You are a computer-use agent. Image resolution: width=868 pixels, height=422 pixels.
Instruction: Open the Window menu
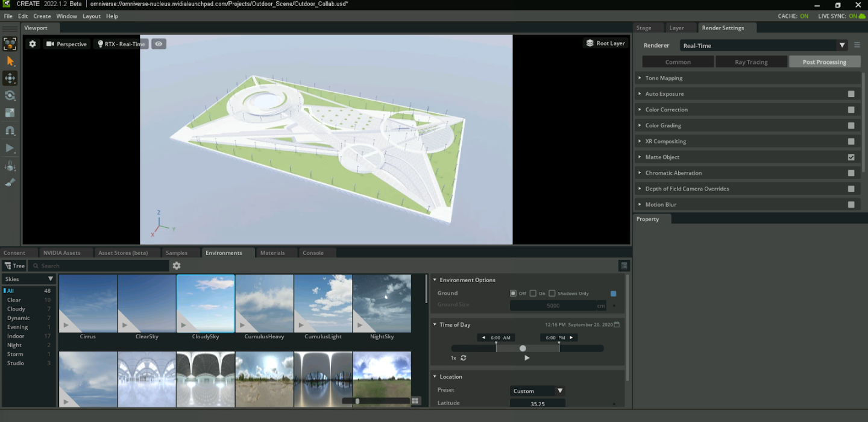pos(67,16)
